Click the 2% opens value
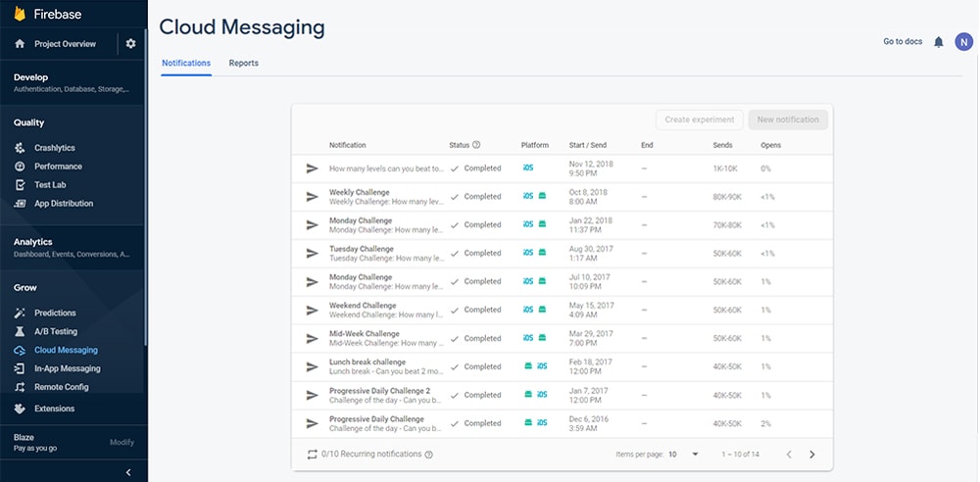The image size is (980, 482). 765,423
